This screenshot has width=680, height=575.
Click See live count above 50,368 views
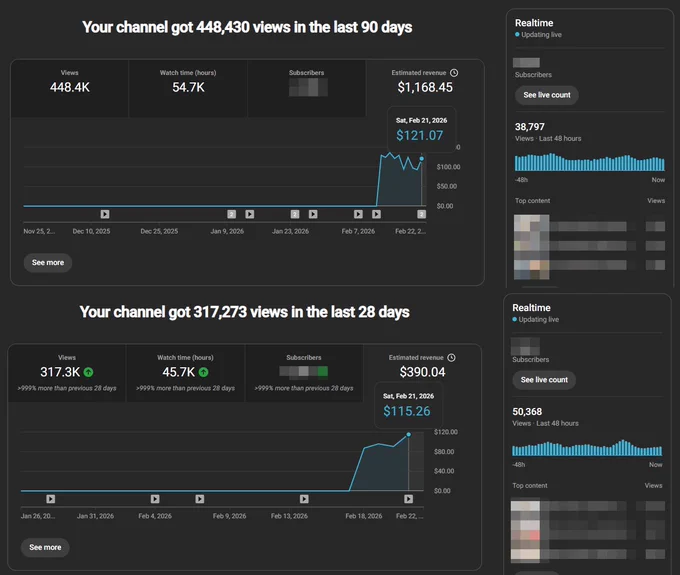tap(544, 380)
